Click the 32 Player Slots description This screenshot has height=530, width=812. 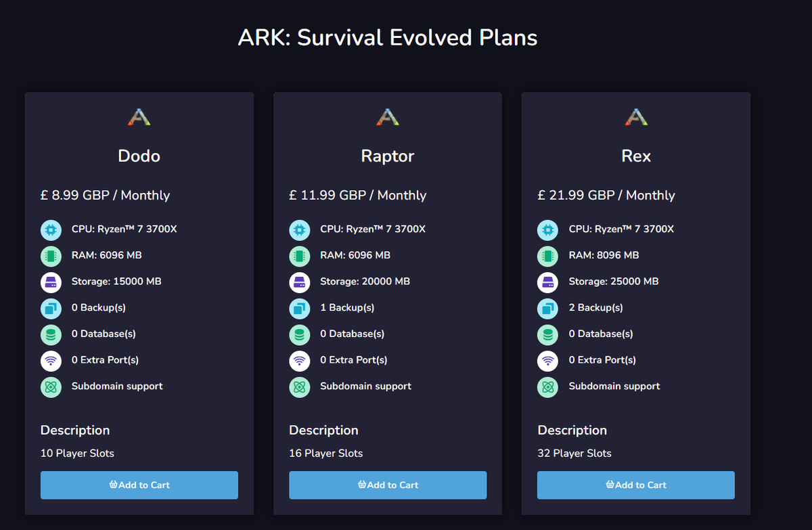pyautogui.click(x=574, y=454)
